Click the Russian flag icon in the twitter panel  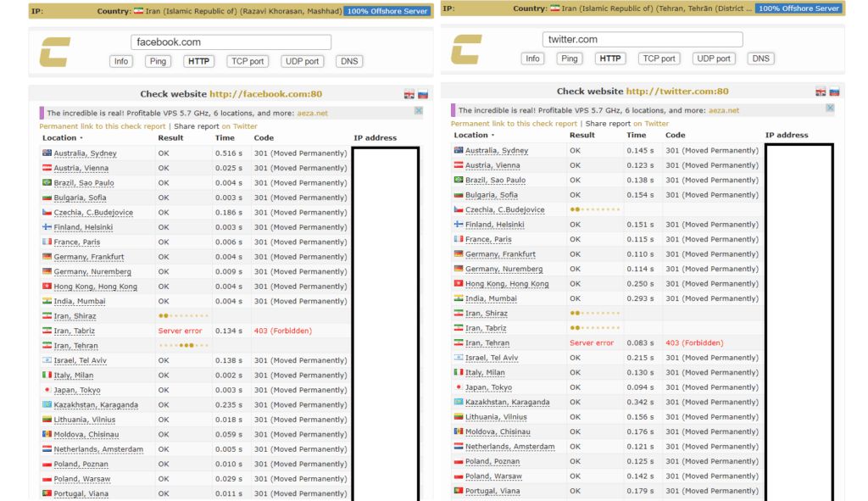834,92
